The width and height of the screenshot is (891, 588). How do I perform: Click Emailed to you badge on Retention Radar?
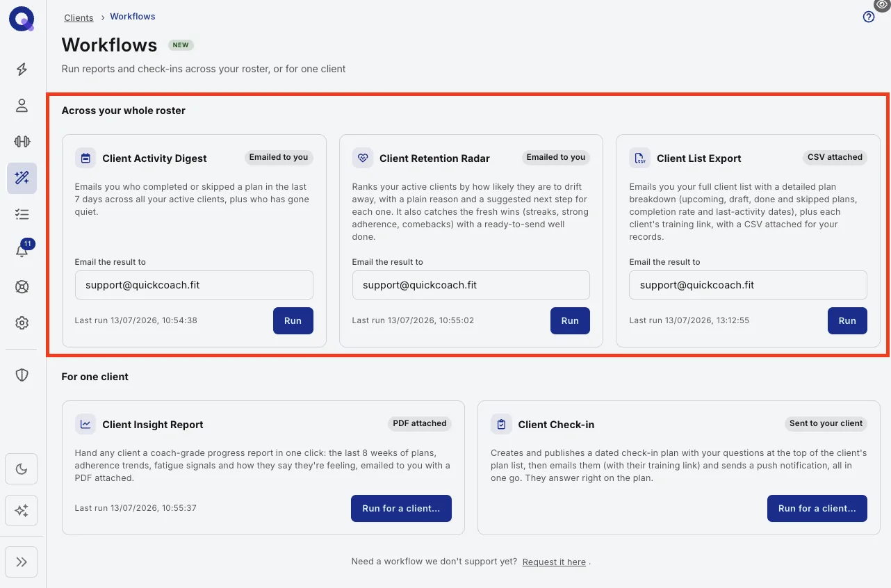pos(556,158)
